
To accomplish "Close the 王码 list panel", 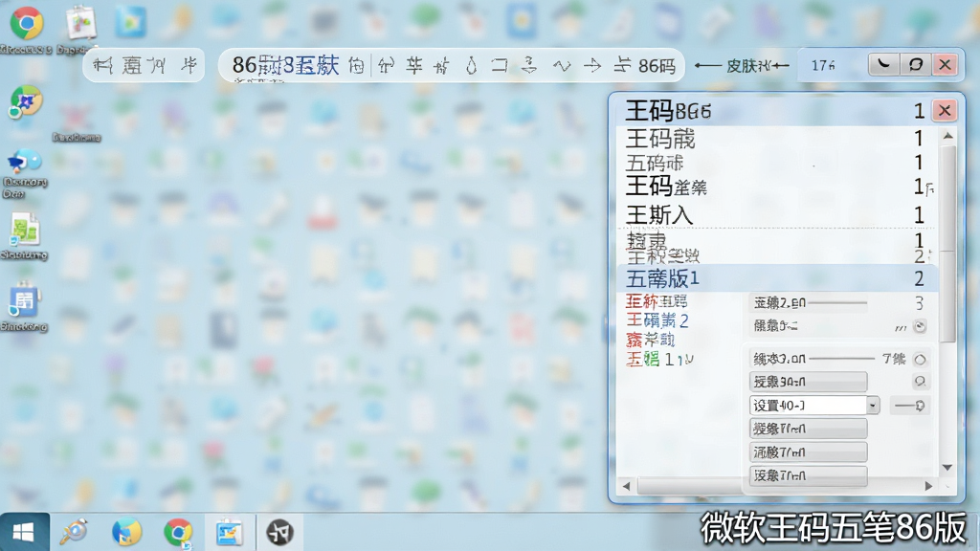I will tap(945, 111).
